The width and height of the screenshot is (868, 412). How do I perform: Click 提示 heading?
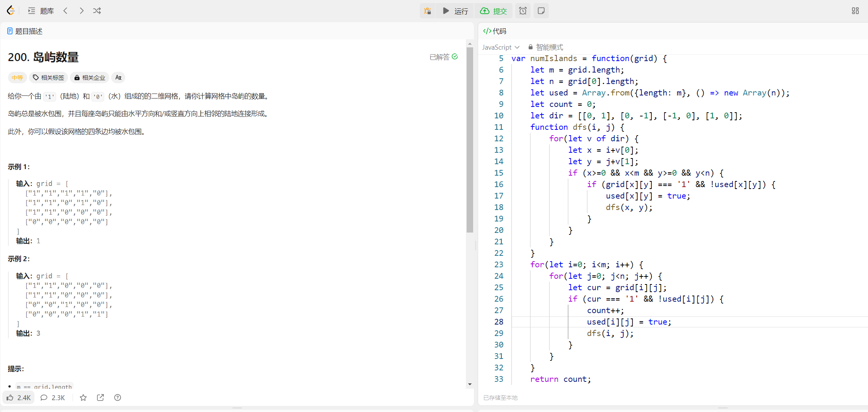(x=16, y=369)
